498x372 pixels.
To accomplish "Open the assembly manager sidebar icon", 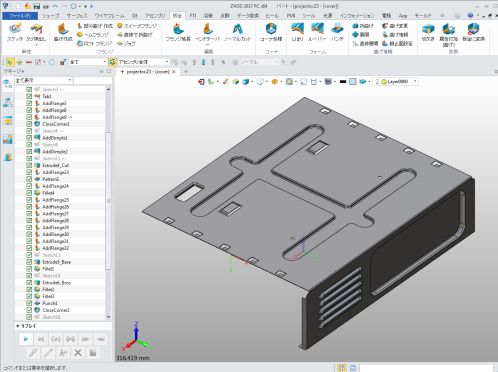I will (x=7, y=103).
